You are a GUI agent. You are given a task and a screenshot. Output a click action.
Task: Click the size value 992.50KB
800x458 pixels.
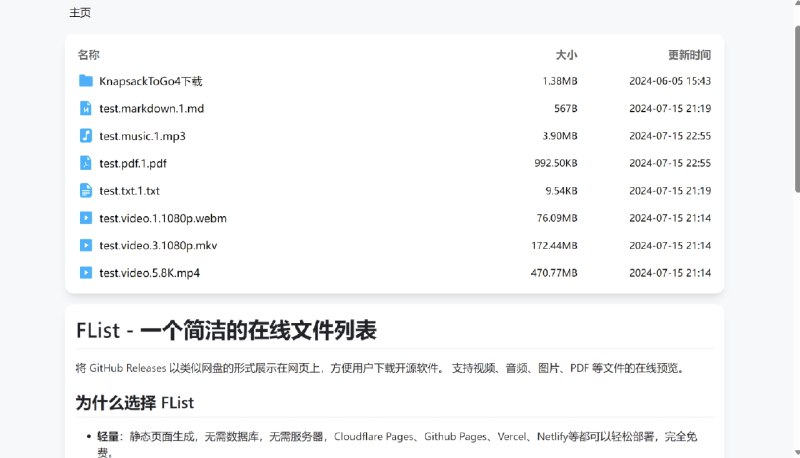[x=556, y=163]
